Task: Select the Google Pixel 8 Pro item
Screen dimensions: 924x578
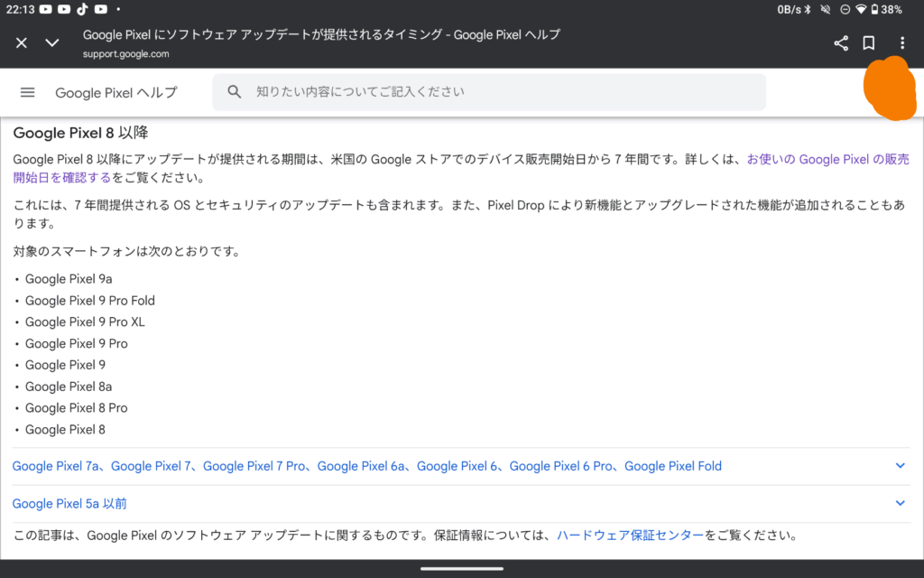Action: point(76,407)
